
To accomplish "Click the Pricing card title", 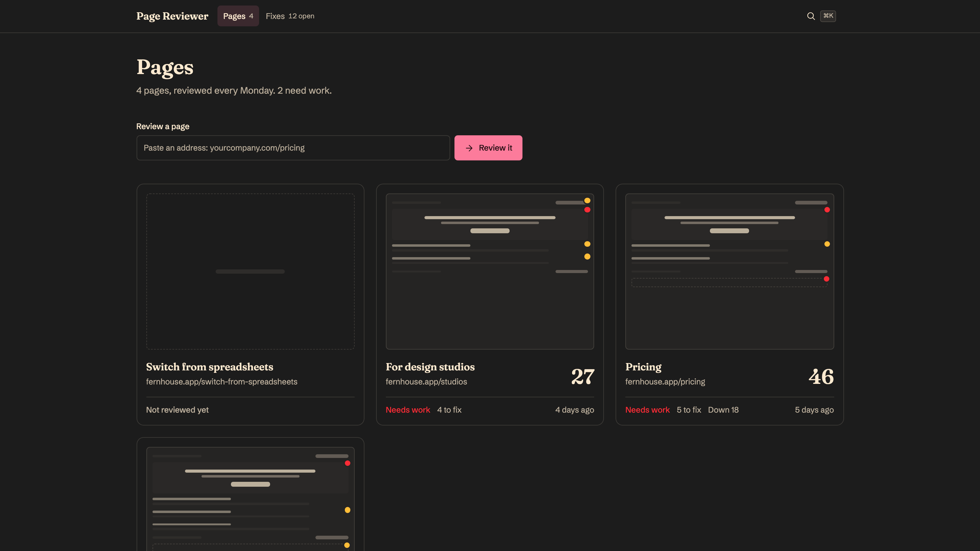I will [643, 367].
